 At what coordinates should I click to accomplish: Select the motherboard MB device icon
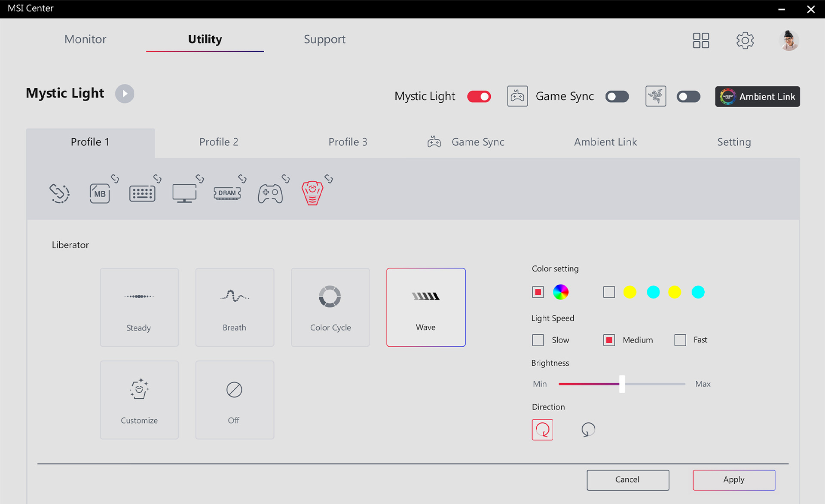pyautogui.click(x=100, y=193)
